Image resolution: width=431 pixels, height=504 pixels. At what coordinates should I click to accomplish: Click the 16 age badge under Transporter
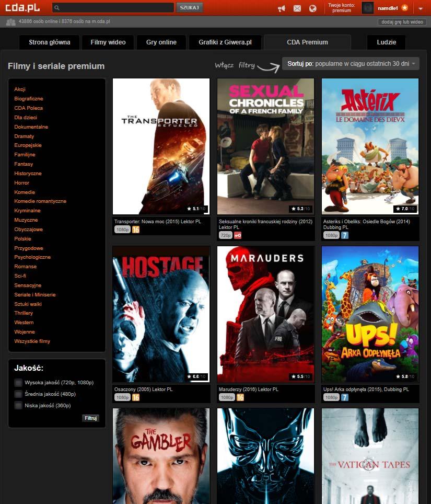pos(136,230)
